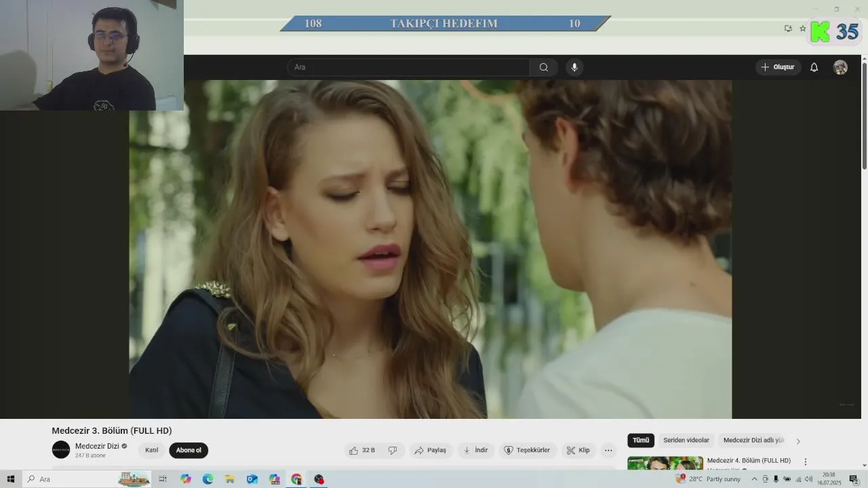Image resolution: width=868 pixels, height=488 pixels.
Task: Click the 247 B abone subscriber count
Action: pos(90,455)
